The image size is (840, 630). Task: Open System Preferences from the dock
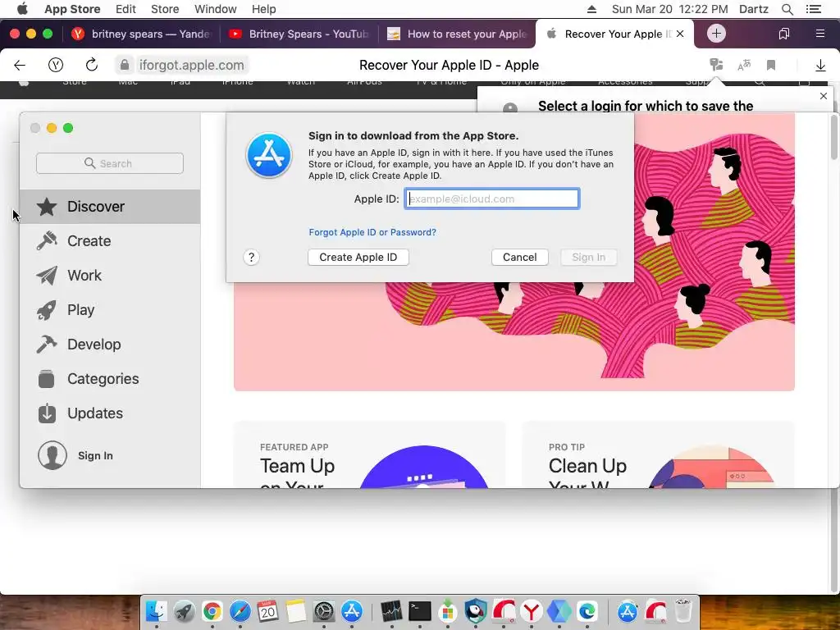pyautogui.click(x=323, y=610)
